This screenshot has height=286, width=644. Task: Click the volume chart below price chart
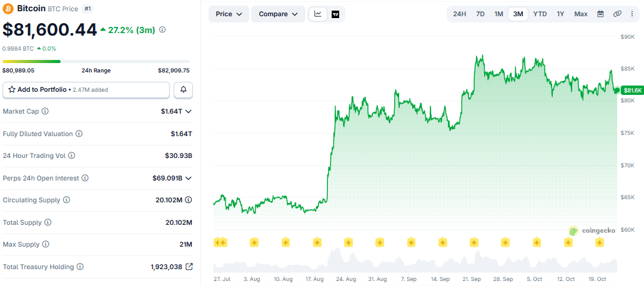(x=415, y=260)
